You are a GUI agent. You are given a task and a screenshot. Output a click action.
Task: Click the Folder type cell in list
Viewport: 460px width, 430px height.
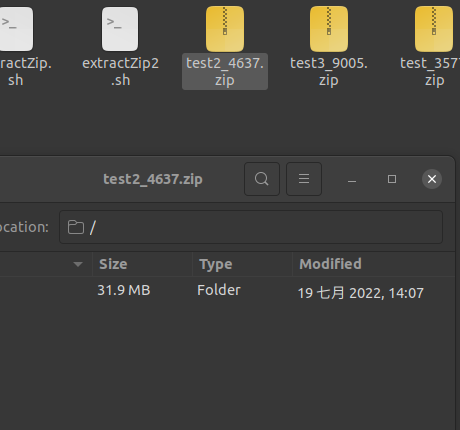coord(219,290)
